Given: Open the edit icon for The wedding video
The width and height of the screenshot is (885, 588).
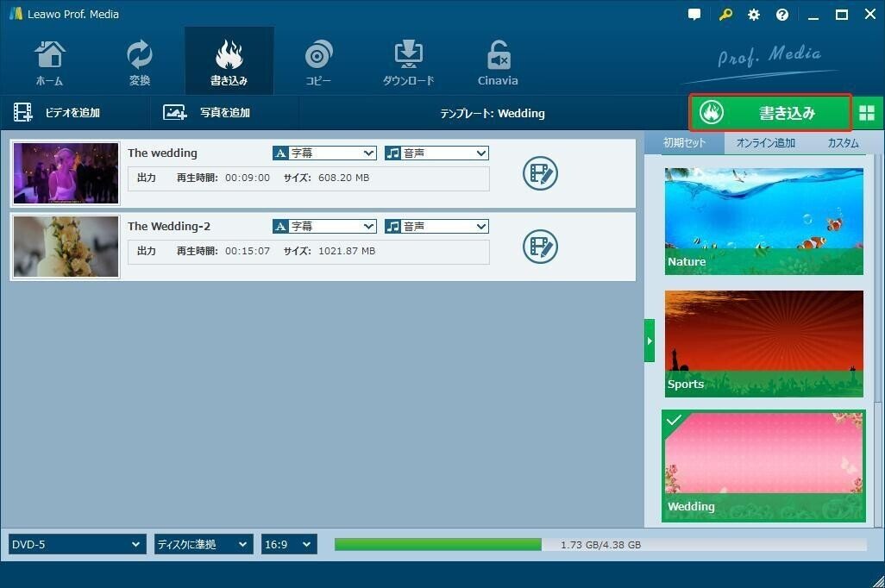Looking at the screenshot, I should [x=541, y=172].
